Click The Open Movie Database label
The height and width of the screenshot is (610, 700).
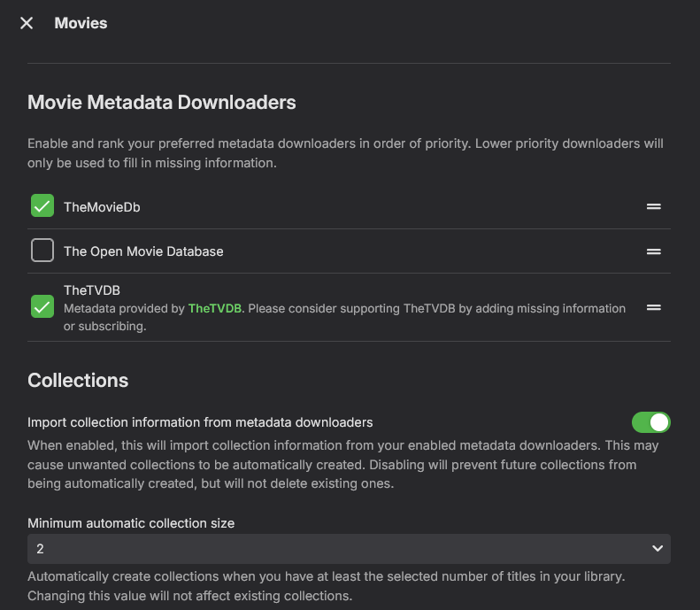pos(143,251)
